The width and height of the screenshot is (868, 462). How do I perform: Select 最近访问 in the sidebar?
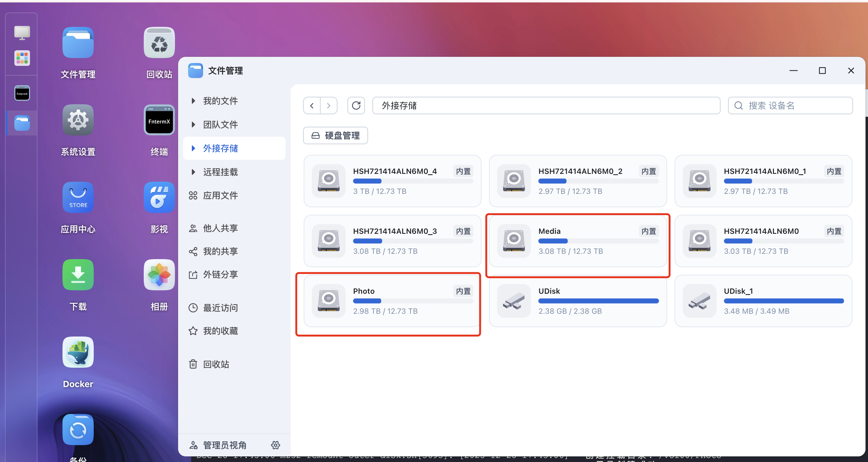click(221, 307)
